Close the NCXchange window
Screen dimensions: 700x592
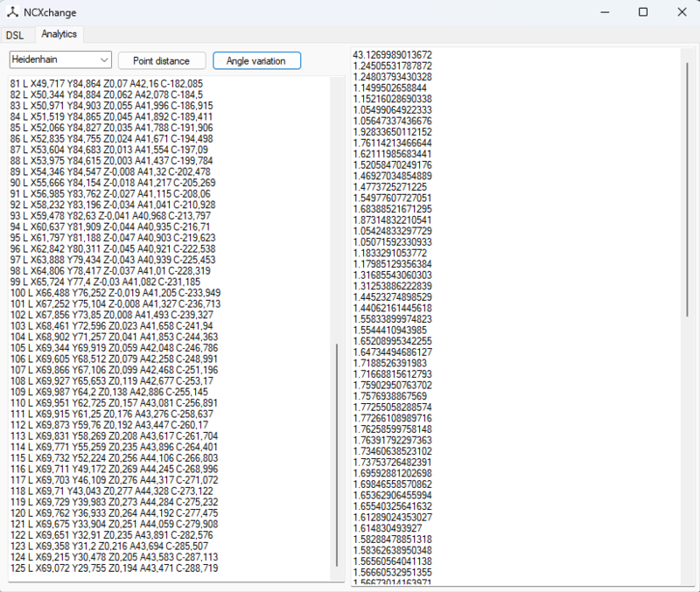[x=682, y=12]
